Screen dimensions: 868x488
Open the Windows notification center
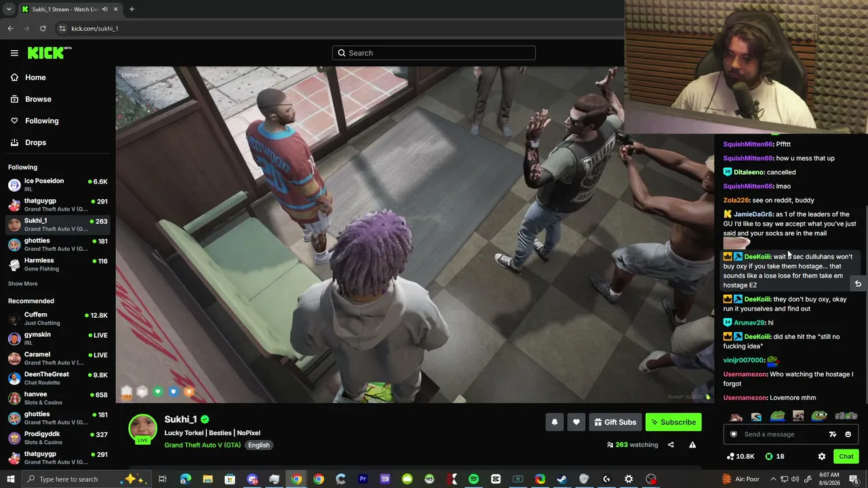(854, 479)
